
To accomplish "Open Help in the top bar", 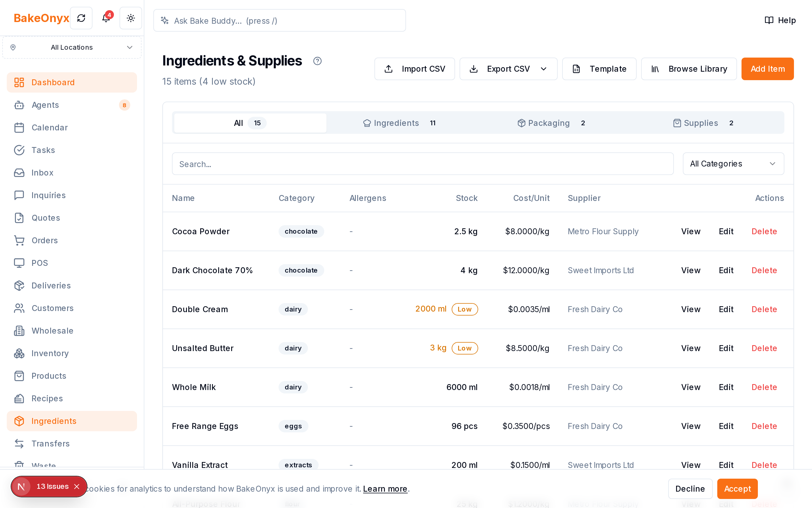I will coord(780,21).
